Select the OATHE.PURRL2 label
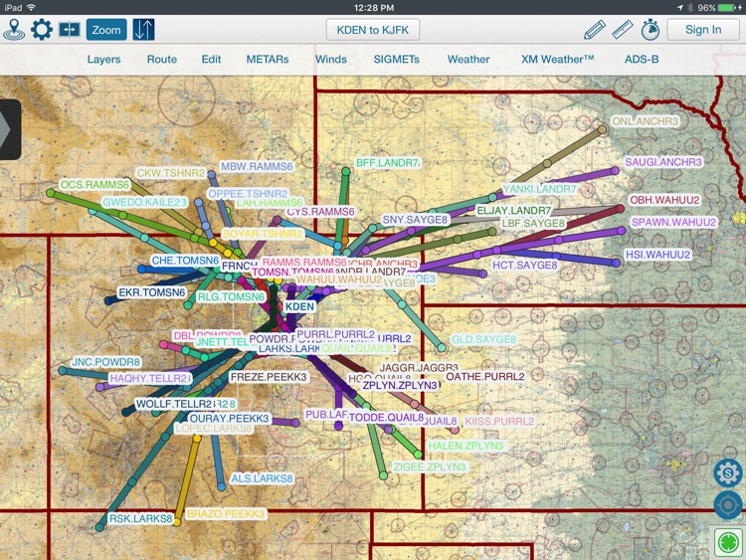 coord(485,376)
